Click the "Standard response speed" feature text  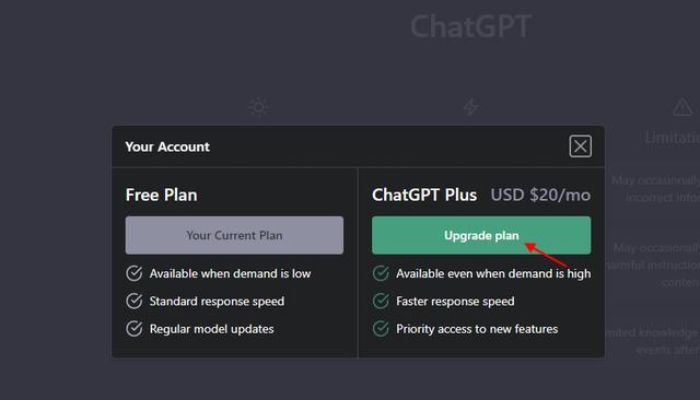click(x=217, y=301)
